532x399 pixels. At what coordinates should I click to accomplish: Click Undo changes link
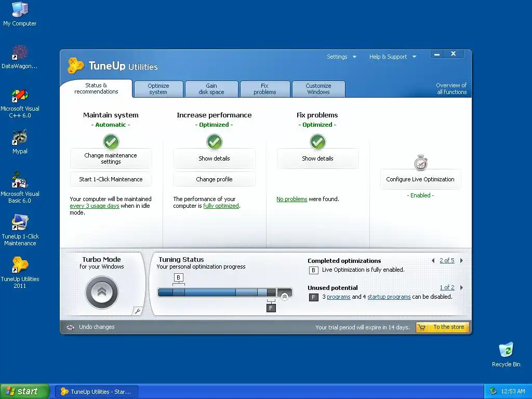[97, 327]
